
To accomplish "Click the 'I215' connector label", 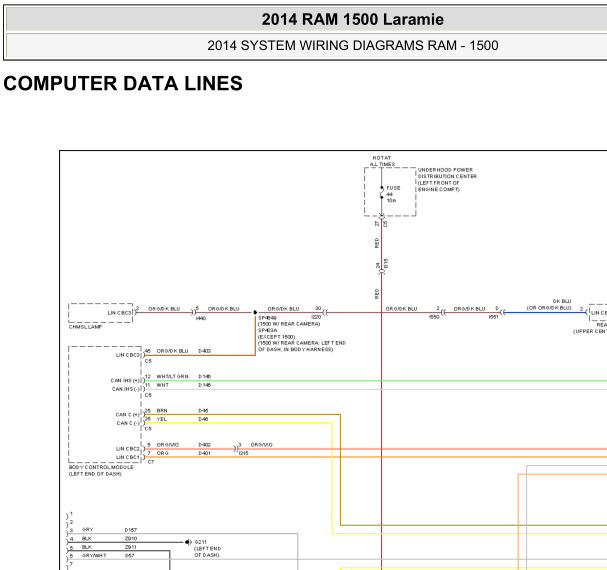I will click(243, 453).
